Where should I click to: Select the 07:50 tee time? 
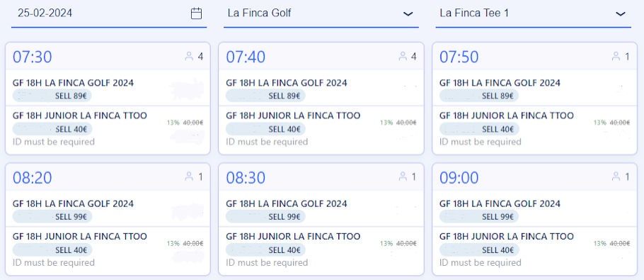pyautogui.click(x=459, y=57)
